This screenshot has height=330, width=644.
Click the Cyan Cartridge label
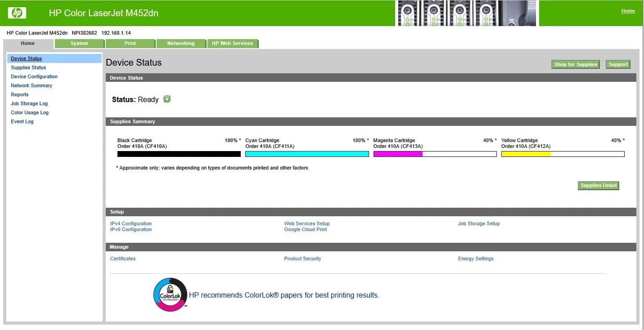point(262,140)
